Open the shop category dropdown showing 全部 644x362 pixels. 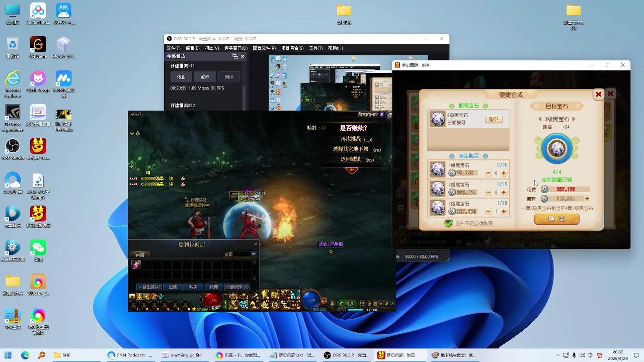(240, 254)
